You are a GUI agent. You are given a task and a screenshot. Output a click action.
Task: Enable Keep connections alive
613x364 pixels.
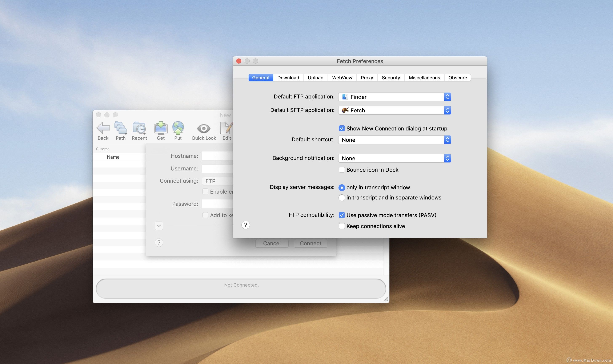[x=342, y=226]
